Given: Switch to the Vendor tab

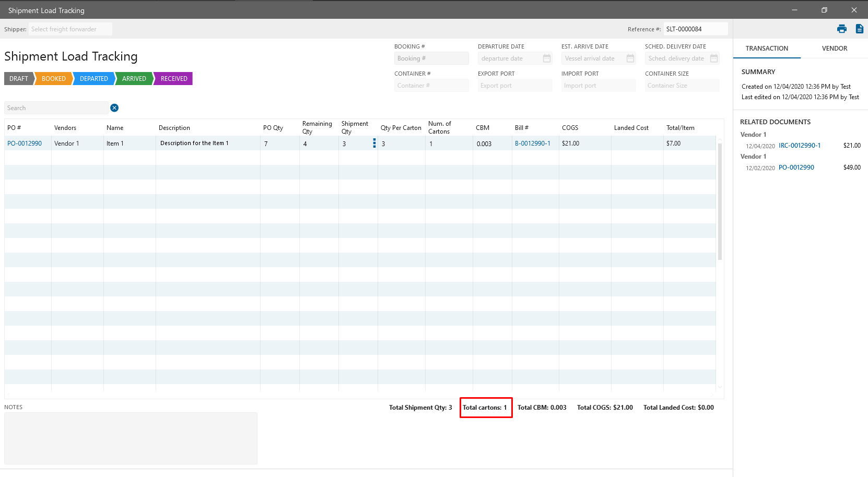Looking at the screenshot, I should click(834, 49).
